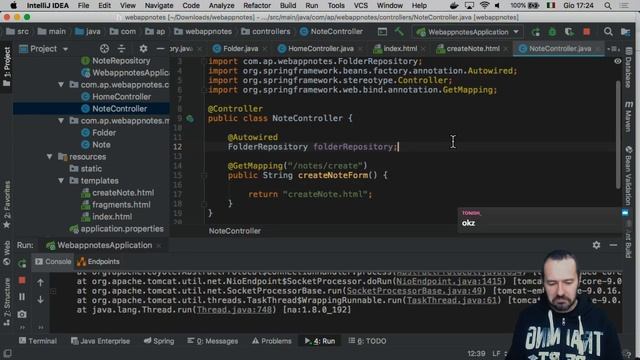Click the Wi-Fi icon in the menu bar

(x=484, y=5)
